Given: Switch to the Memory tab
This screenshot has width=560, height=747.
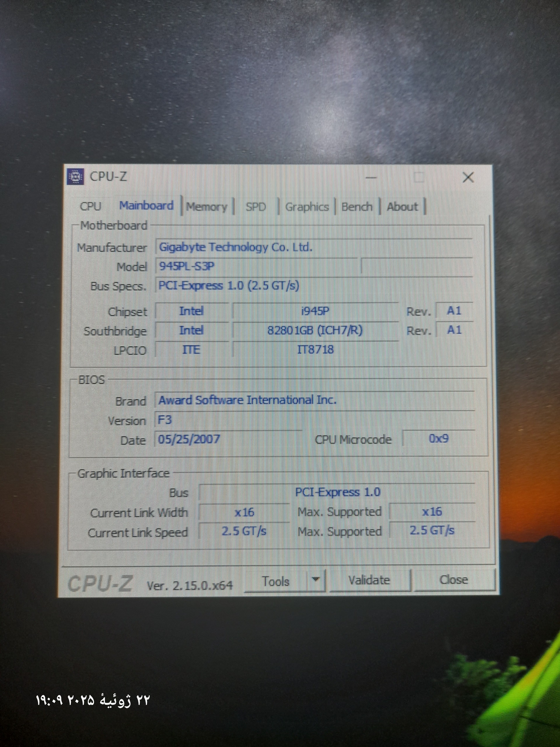Looking at the screenshot, I should (206, 206).
